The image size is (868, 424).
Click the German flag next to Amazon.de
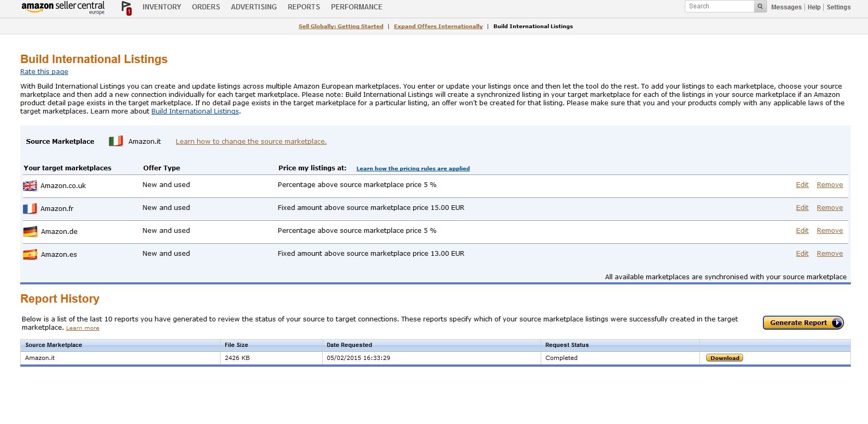pos(30,231)
